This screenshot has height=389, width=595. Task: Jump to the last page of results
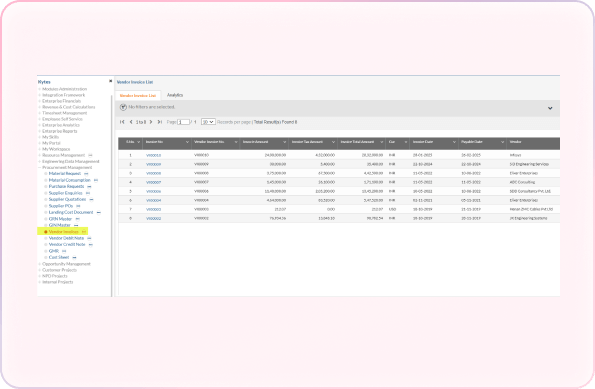click(160, 122)
